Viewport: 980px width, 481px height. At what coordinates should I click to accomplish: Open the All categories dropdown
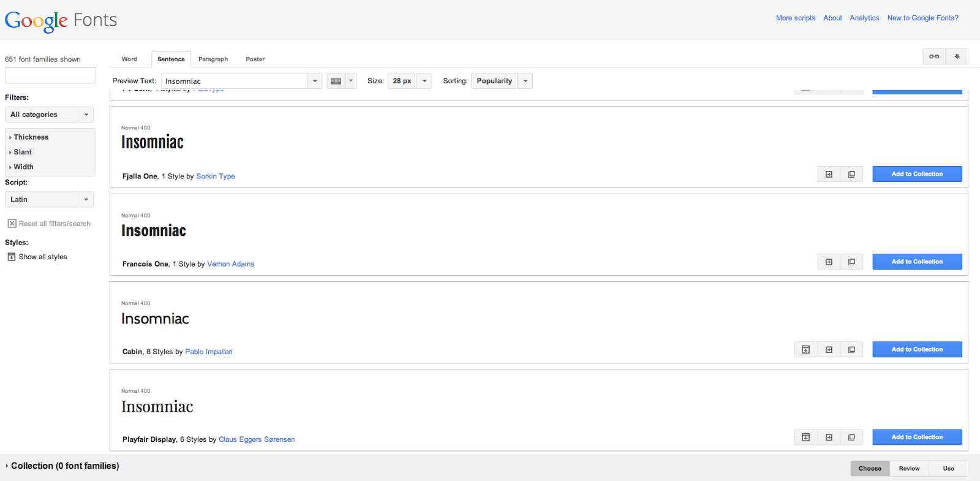tap(49, 115)
